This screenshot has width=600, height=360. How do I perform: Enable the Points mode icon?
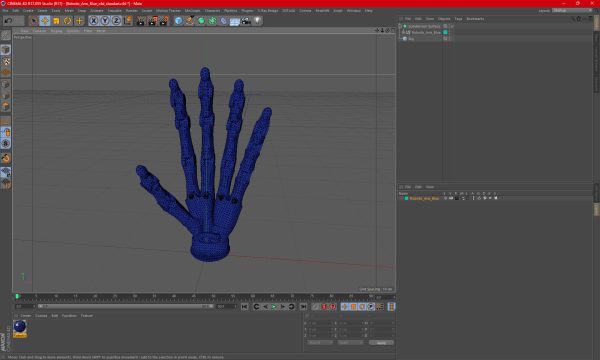click(x=6, y=84)
